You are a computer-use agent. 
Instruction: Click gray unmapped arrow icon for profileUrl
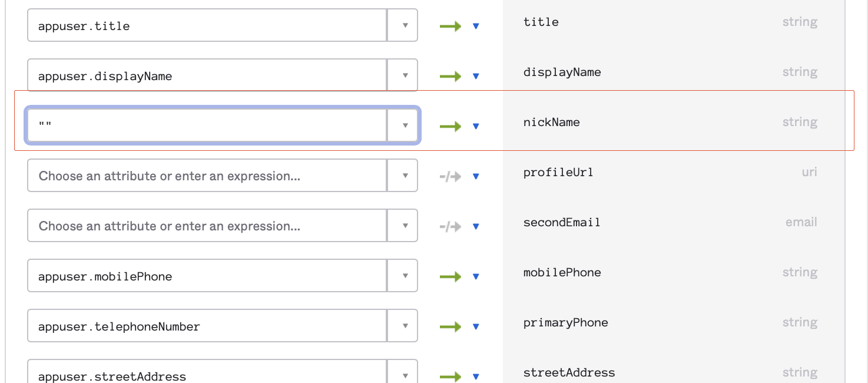click(450, 176)
